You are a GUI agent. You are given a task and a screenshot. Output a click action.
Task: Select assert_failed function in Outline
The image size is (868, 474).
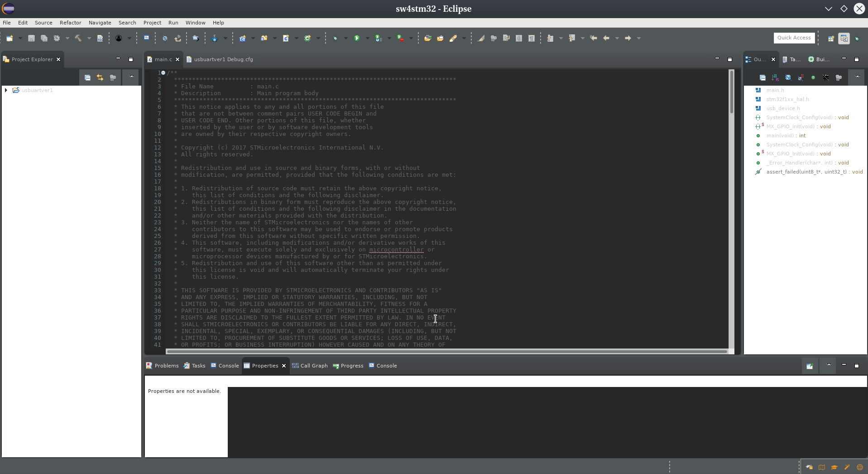(x=806, y=172)
